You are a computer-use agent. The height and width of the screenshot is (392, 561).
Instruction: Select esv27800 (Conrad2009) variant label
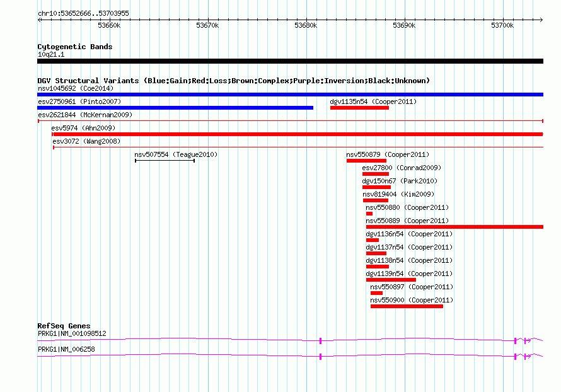[402, 168]
